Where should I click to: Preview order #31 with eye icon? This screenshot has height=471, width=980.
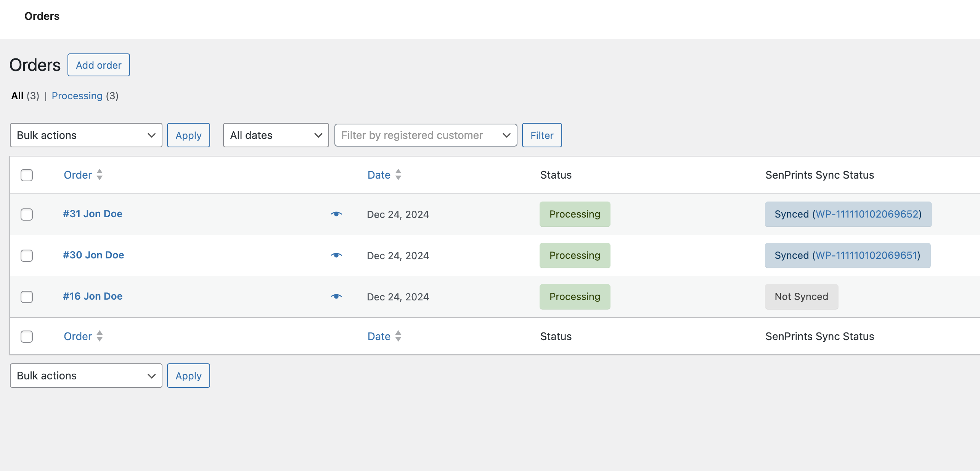[x=336, y=214]
